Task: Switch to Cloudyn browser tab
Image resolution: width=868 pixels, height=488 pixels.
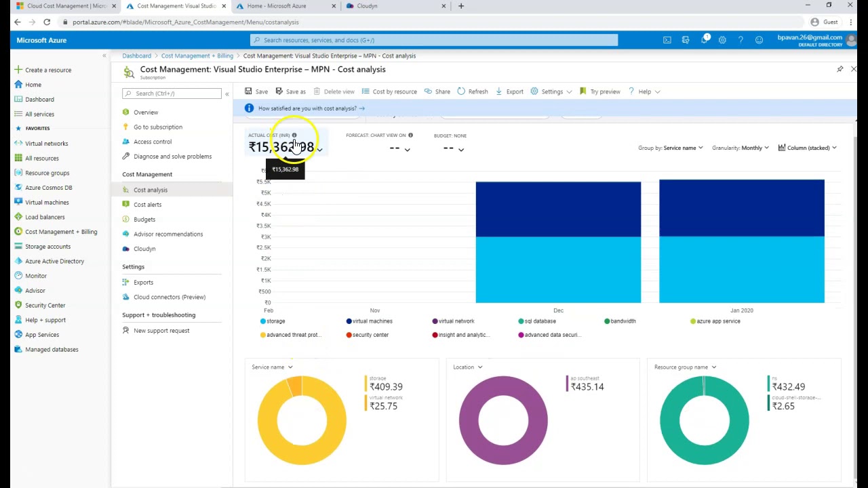Action: [x=396, y=6]
